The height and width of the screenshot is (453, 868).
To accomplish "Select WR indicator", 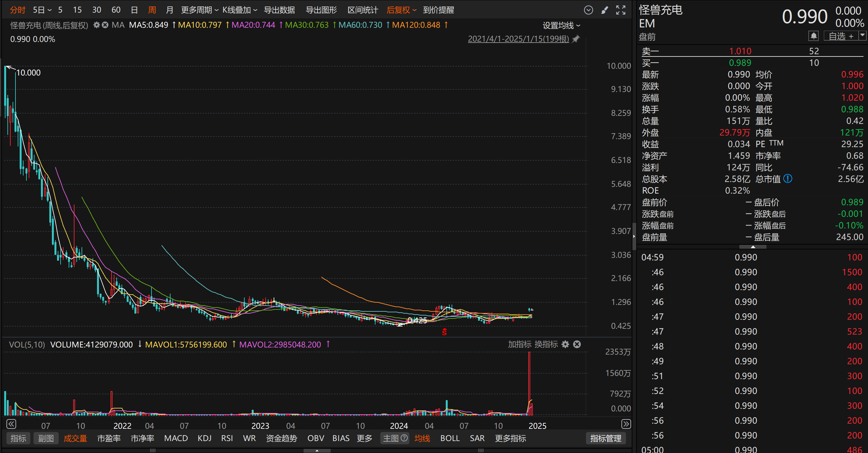I will [249, 438].
